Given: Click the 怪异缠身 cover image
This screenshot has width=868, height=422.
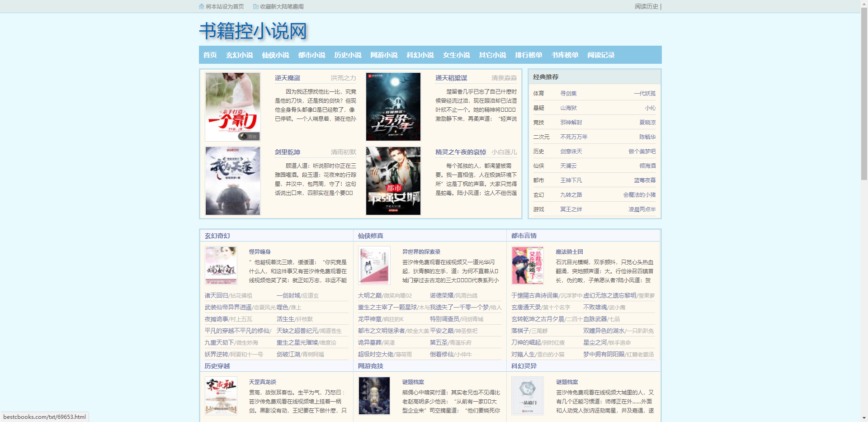Looking at the screenshot, I should click(x=221, y=266).
